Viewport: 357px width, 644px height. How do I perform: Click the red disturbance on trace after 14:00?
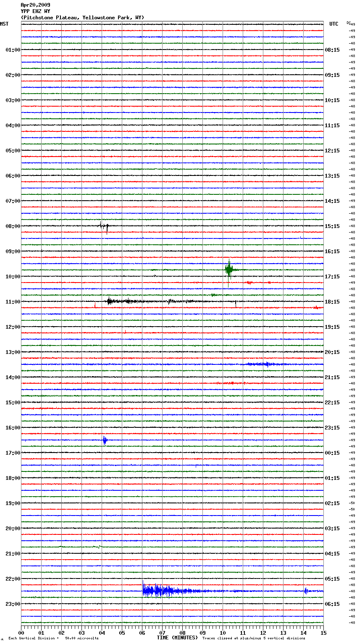pos(230,383)
